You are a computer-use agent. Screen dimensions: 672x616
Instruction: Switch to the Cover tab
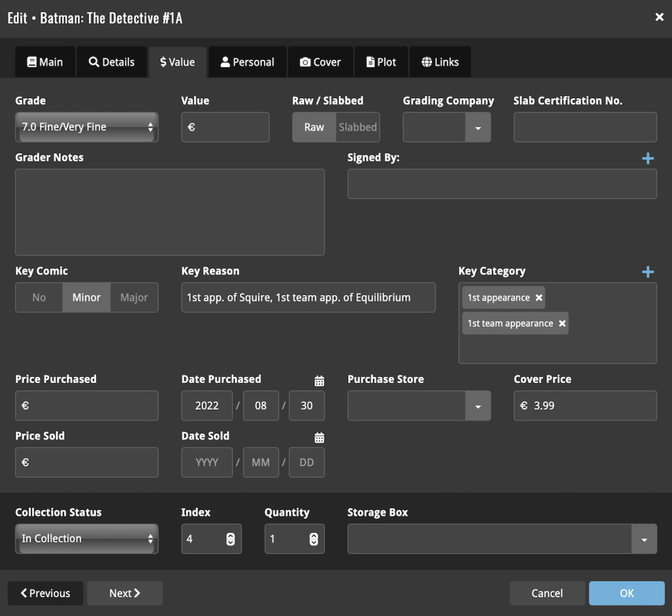click(x=320, y=62)
